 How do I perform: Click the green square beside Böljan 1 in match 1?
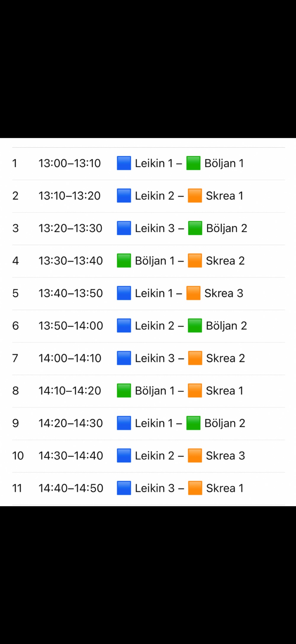click(x=193, y=163)
